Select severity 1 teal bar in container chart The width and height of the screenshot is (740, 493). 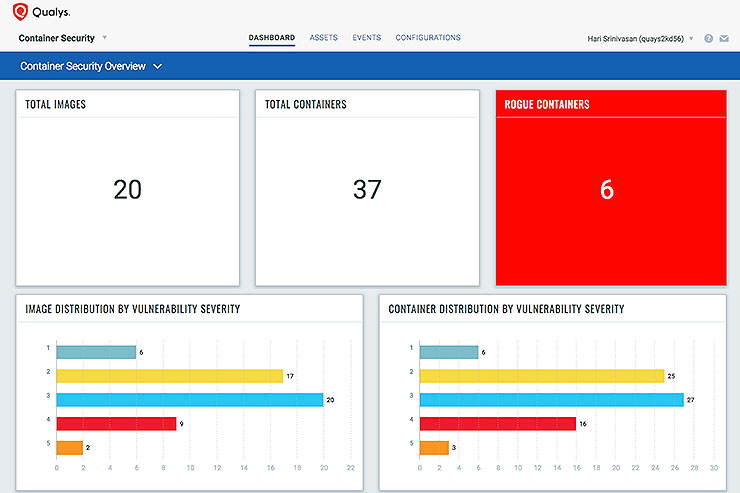(x=449, y=352)
